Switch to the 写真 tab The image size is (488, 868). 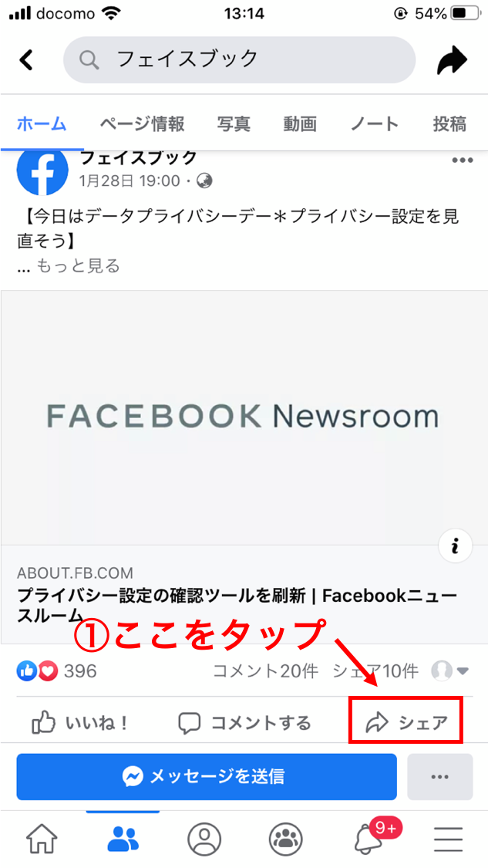(x=234, y=124)
